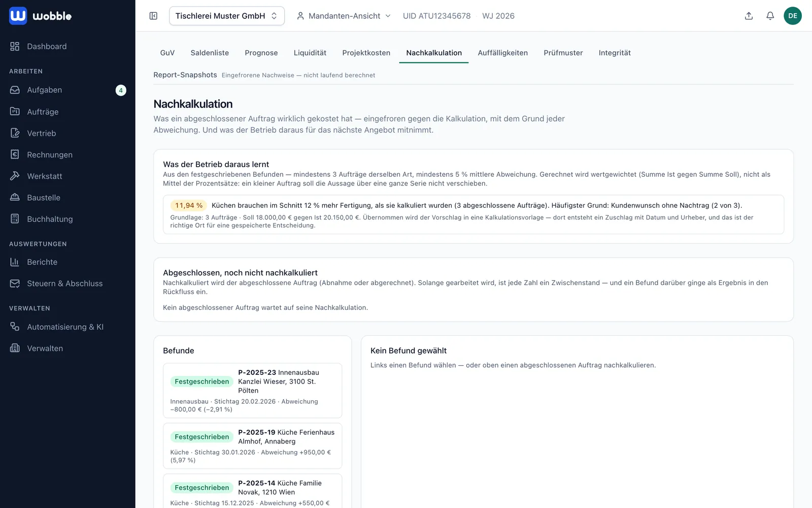Switch to the GuV tab
This screenshot has height=508, width=812.
[167, 53]
